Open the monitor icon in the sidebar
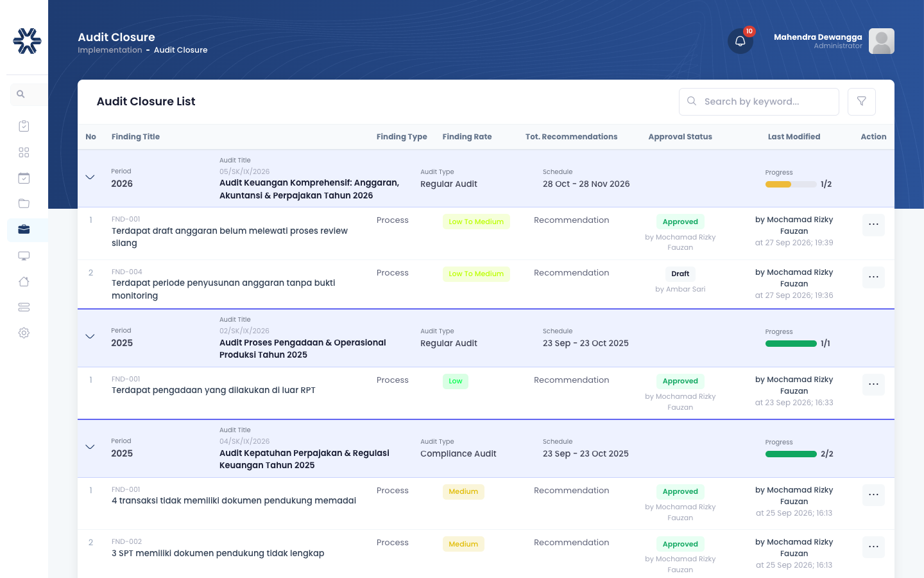 (24, 256)
